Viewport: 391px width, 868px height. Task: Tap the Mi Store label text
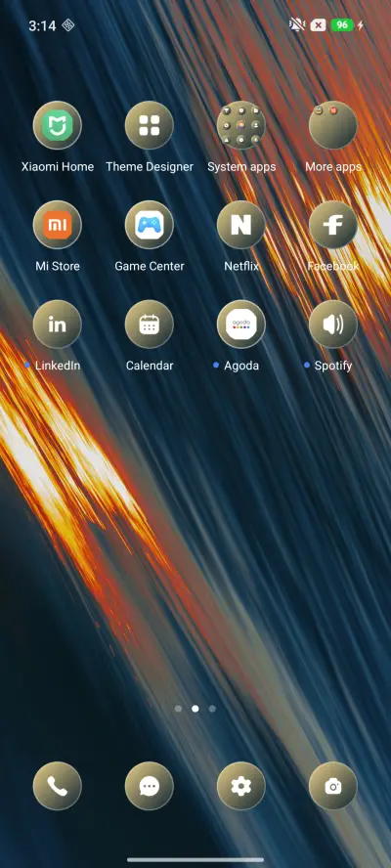click(x=58, y=266)
